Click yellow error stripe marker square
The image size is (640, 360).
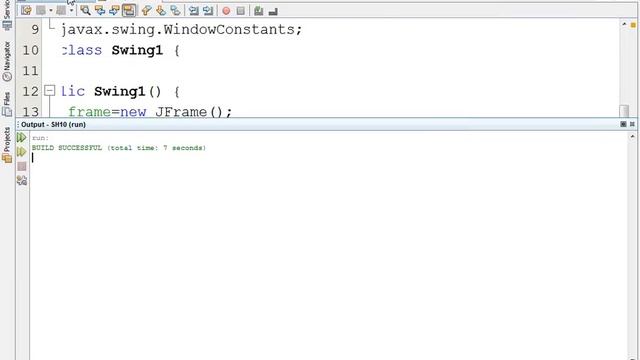point(633,25)
